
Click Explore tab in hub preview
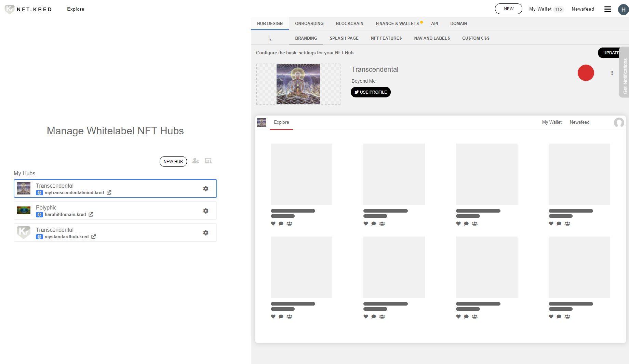click(x=281, y=122)
